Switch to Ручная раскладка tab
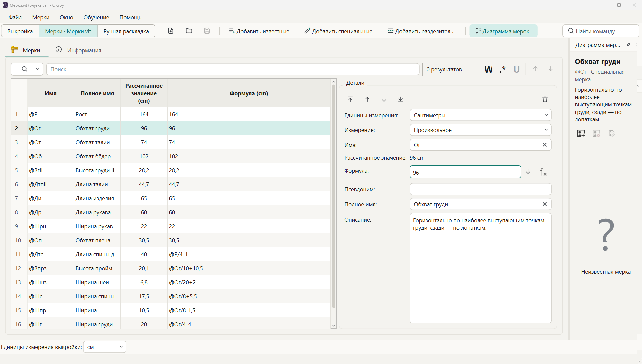The image size is (642, 364). tap(126, 31)
